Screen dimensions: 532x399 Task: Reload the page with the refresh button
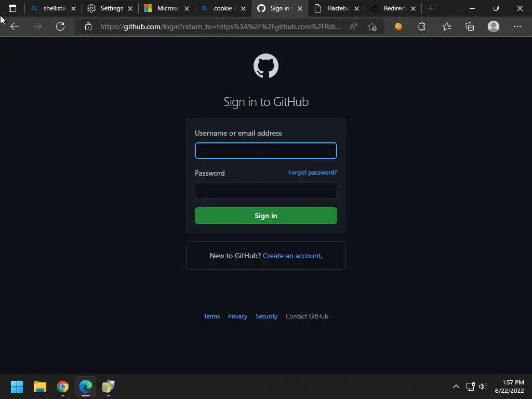pyautogui.click(x=60, y=26)
